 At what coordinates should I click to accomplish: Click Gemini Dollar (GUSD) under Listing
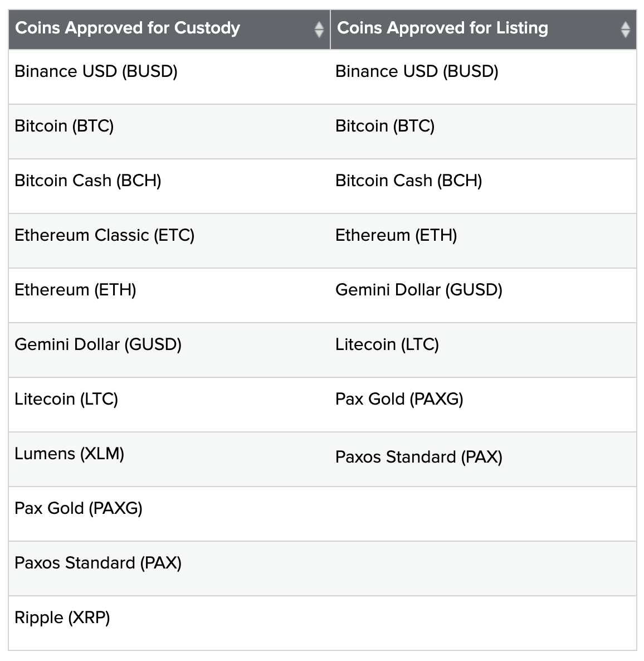coord(419,290)
